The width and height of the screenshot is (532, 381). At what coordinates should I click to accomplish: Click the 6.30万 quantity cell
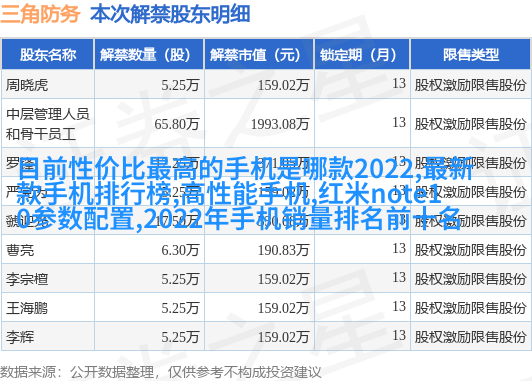pos(180,250)
